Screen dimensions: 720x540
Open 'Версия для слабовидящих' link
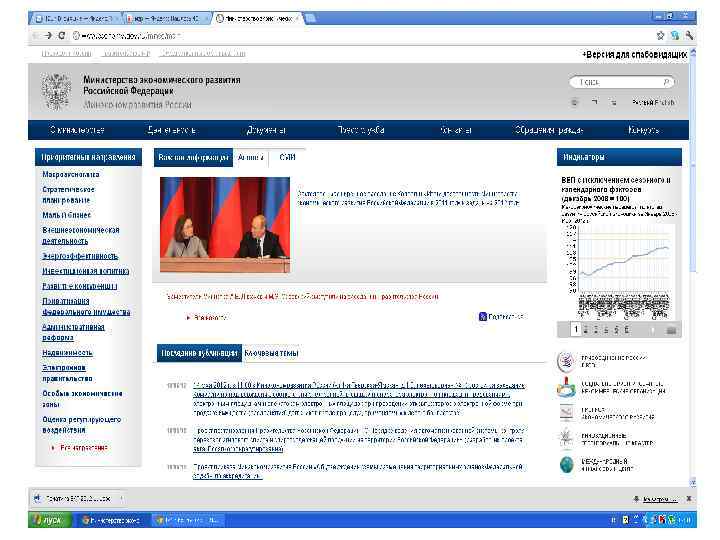(635, 54)
